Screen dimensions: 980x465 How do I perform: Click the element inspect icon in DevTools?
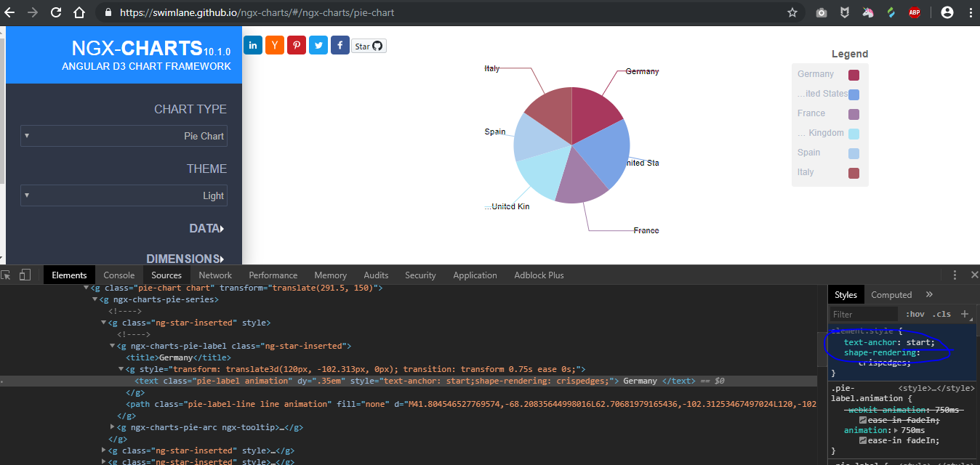pyautogui.click(x=9, y=275)
